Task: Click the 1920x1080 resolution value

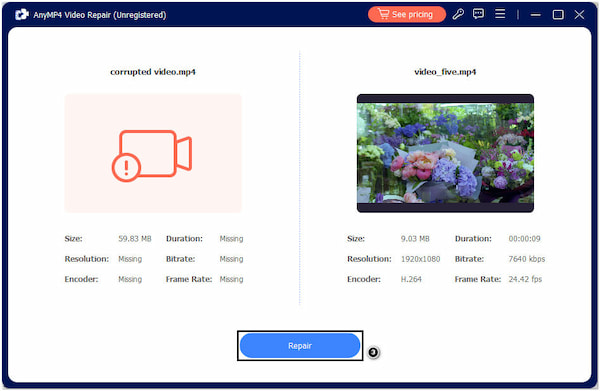Action: coord(421,259)
